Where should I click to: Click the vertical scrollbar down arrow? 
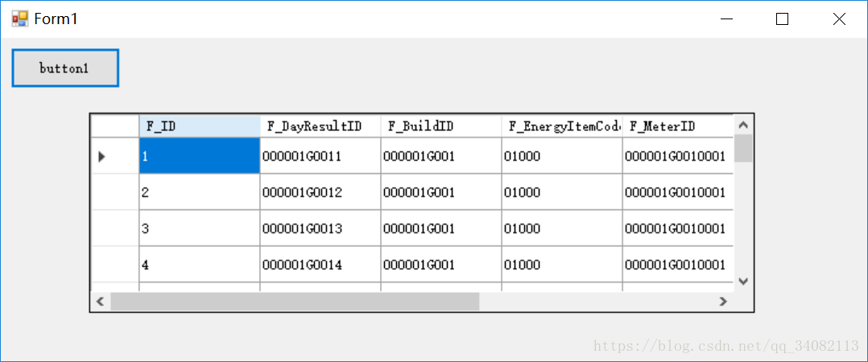click(743, 282)
